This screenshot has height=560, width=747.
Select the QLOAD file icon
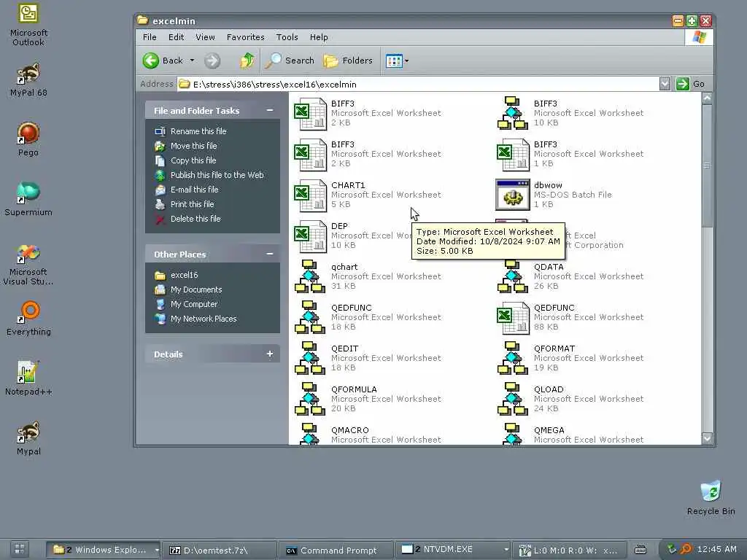513,400
